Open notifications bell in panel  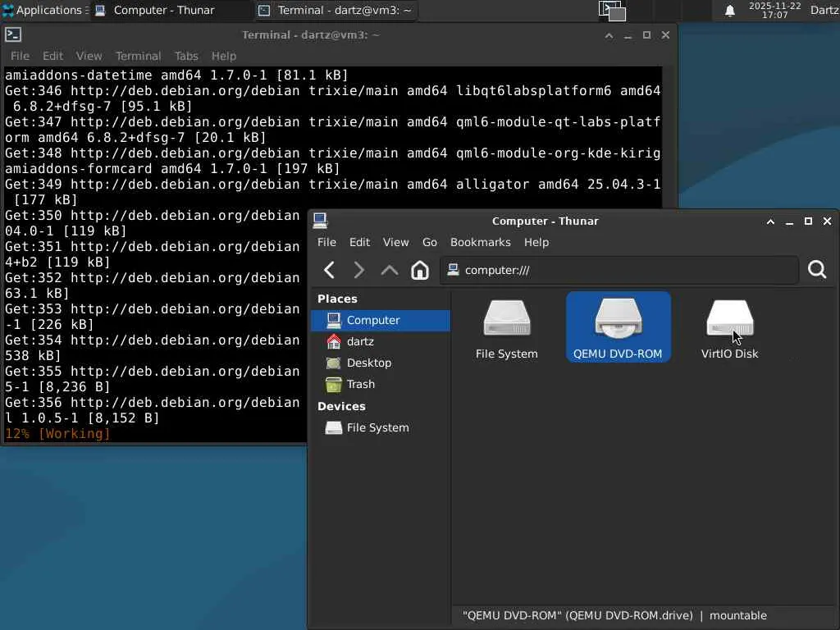729,11
